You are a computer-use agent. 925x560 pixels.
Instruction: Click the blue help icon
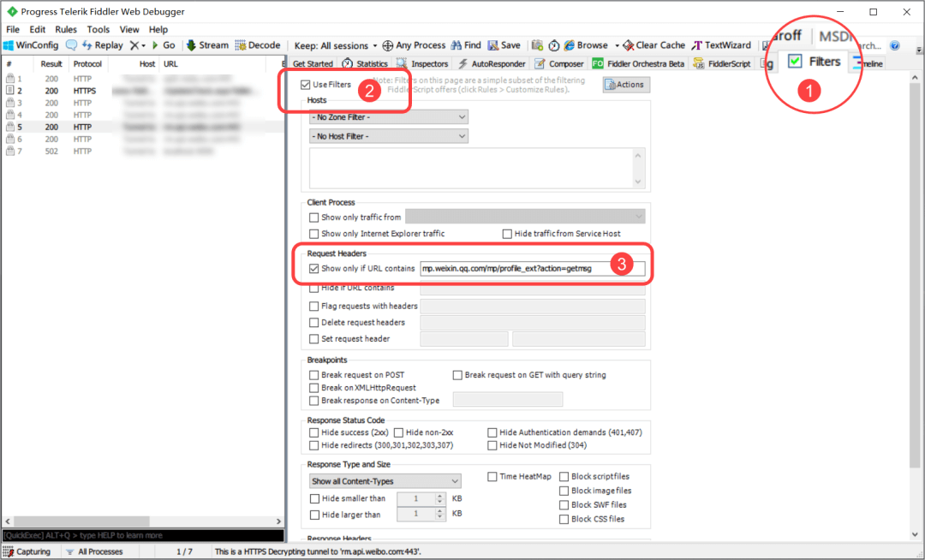895,45
